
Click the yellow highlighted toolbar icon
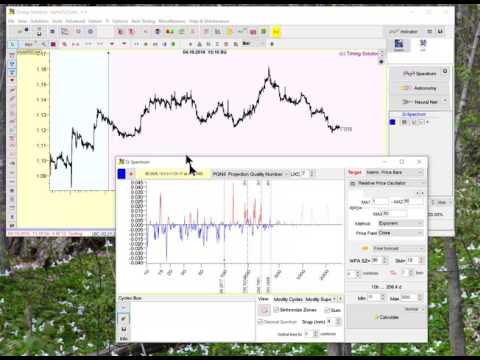(276, 32)
